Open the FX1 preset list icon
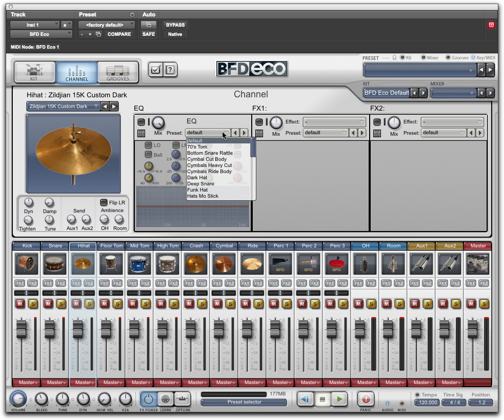Image resolution: width=504 pixels, height=420 pixels. click(x=259, y=133)
